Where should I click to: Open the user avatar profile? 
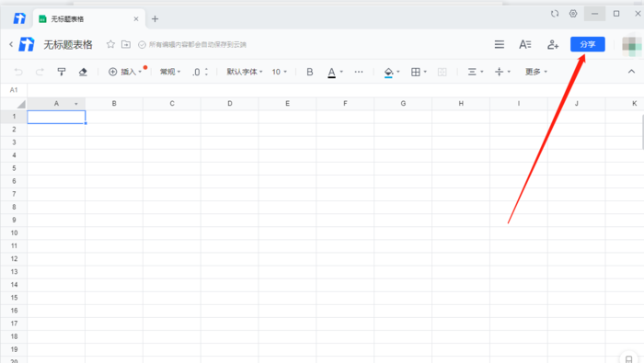632,46
